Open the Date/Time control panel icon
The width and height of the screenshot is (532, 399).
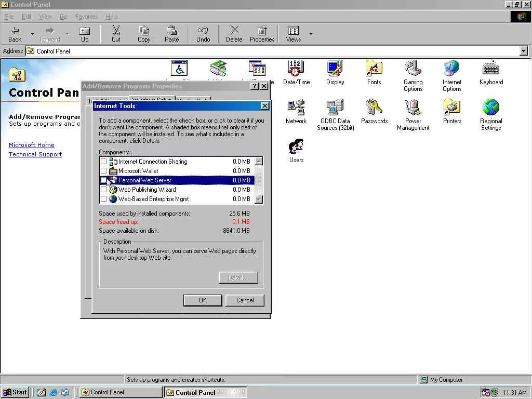click(296, 73)
